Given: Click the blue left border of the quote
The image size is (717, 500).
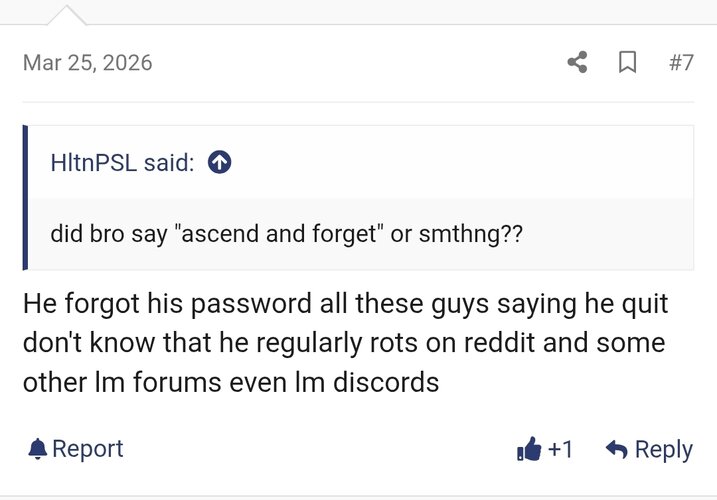Looking at the screenshot, I should tap(25, 198).
